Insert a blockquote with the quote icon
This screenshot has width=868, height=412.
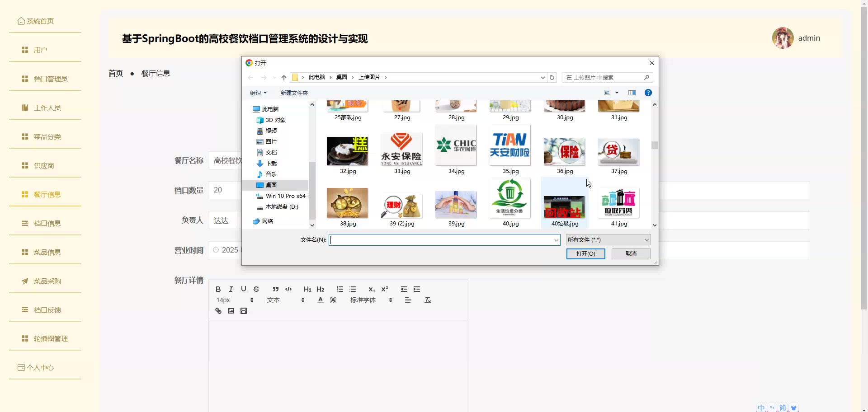(x=276, y=289)
